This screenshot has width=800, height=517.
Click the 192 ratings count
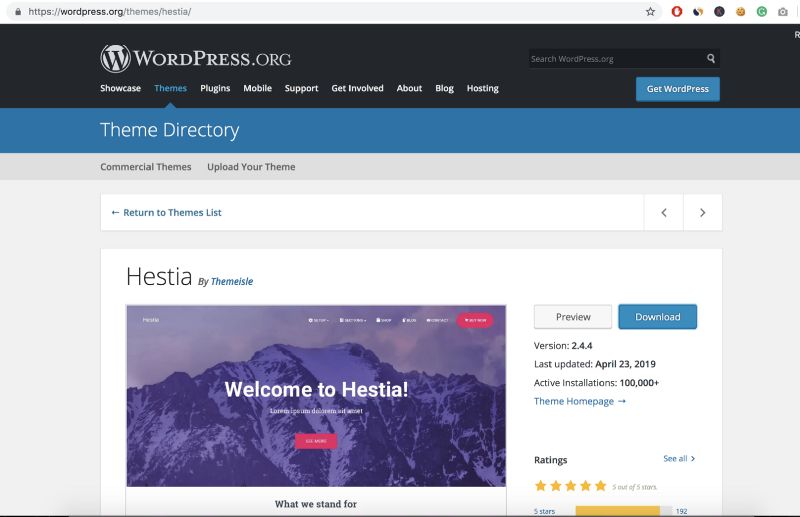pyautogui.click(x=681, y=511)
